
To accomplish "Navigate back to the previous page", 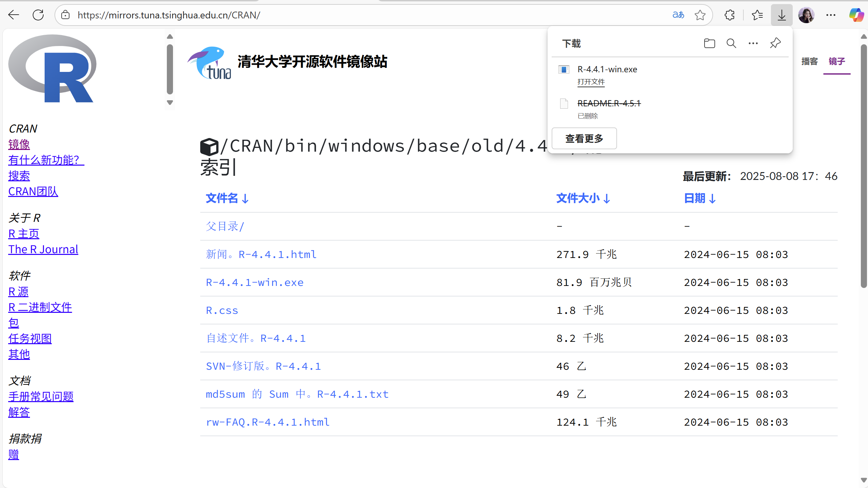I will pyautogui.click(x=13, y=15).
